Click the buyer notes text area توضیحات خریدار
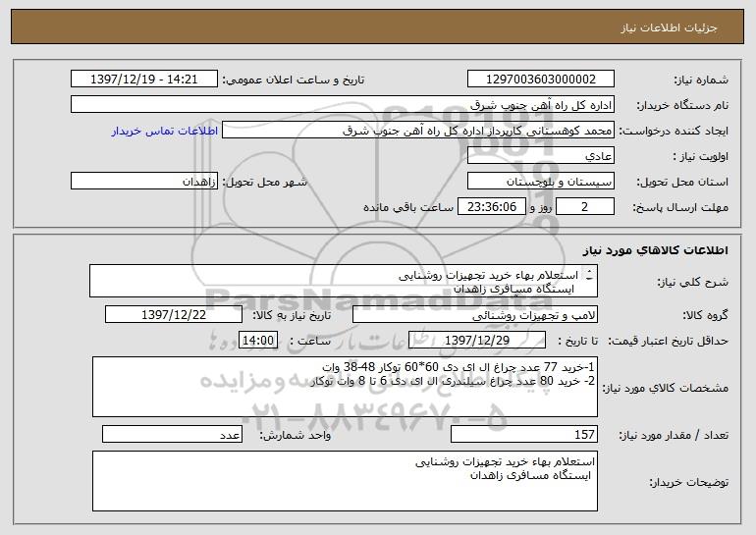Image resolution: width=756 pixels, height=535 pixels. pyautogui.click(x=345, y=481)
